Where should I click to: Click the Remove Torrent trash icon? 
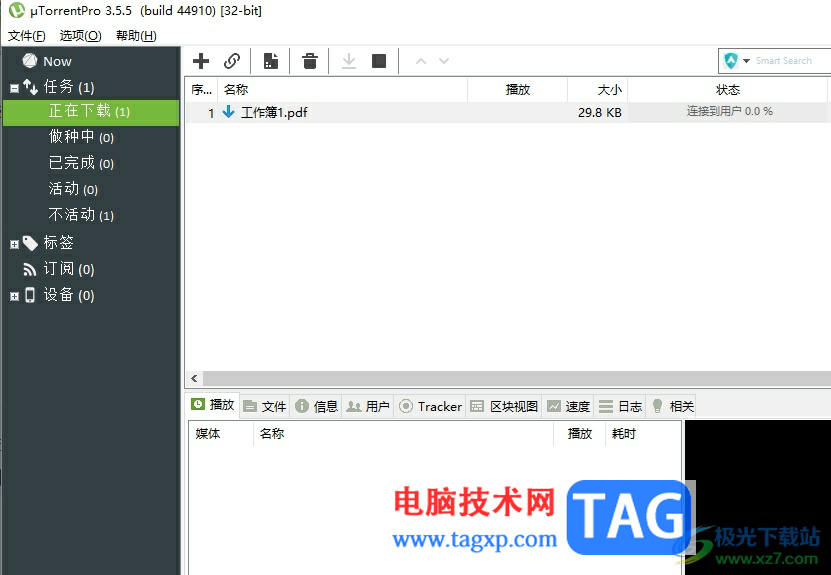click(310, 61)
